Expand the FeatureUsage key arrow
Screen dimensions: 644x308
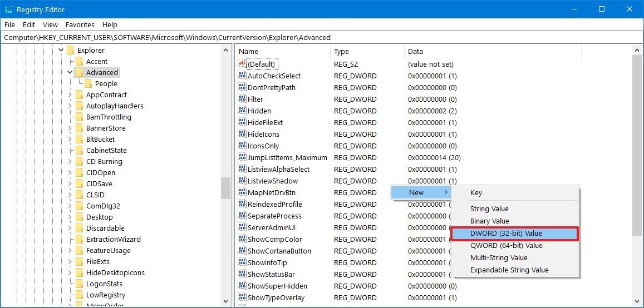tap(70, 250)
